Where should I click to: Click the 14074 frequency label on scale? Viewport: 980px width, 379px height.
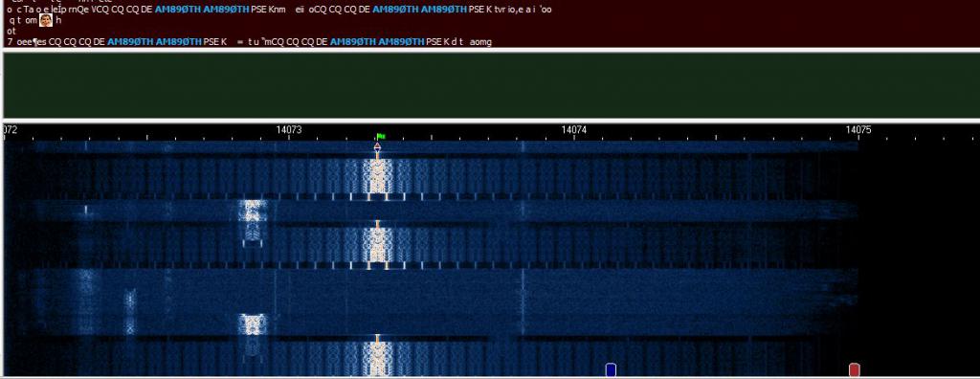tap(574, 130)
